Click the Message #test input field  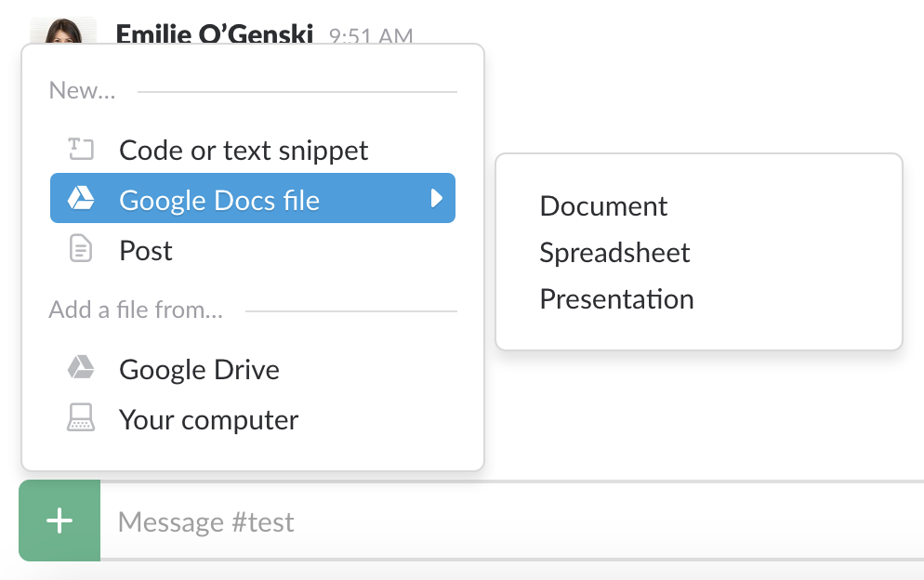tap(511, 521)
